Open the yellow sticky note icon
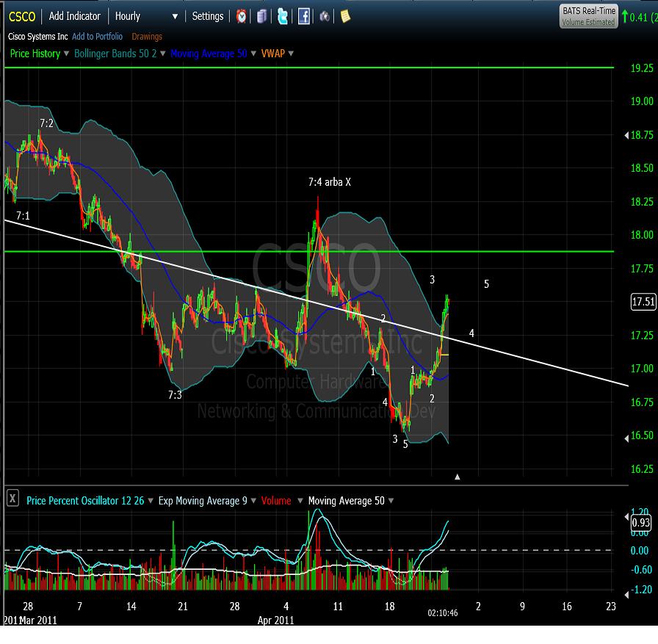658x644 pixels. [x=345, y=16]
